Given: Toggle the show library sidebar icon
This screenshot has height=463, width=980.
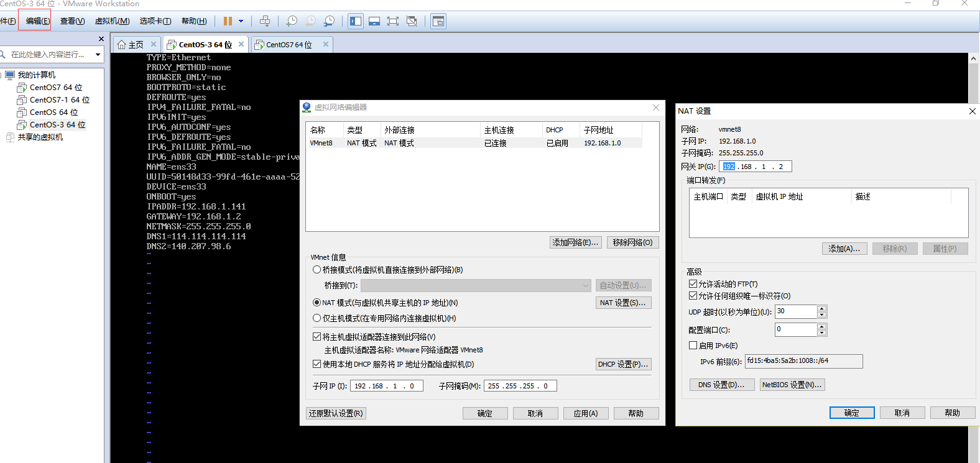Looking at the screenshot, I should (x=356, y=21).
